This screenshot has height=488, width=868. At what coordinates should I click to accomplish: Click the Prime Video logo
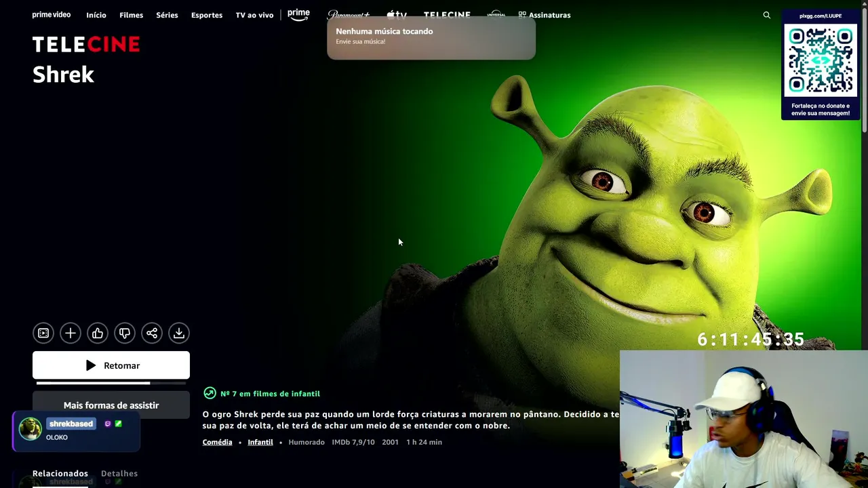click(52, 15)
